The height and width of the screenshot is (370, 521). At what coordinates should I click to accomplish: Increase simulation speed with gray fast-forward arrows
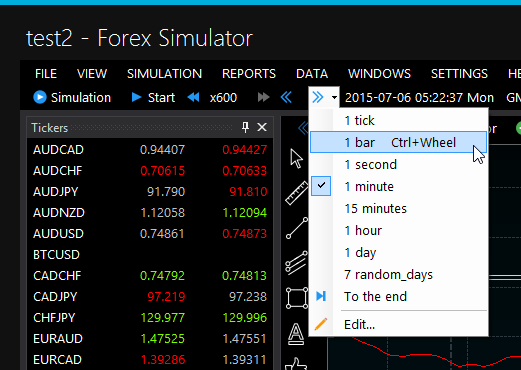click(263, 98)
